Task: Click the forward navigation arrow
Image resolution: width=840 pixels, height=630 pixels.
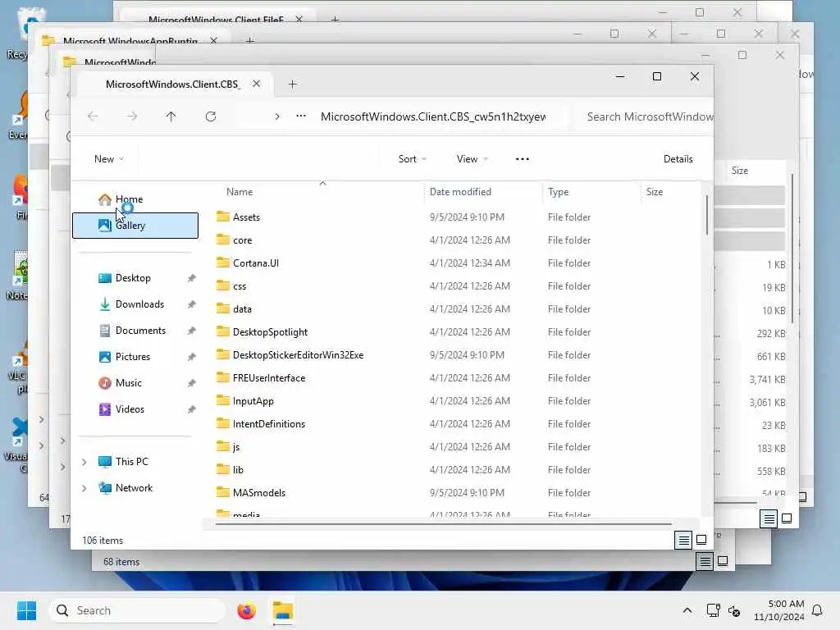Action: click(132, 116)
